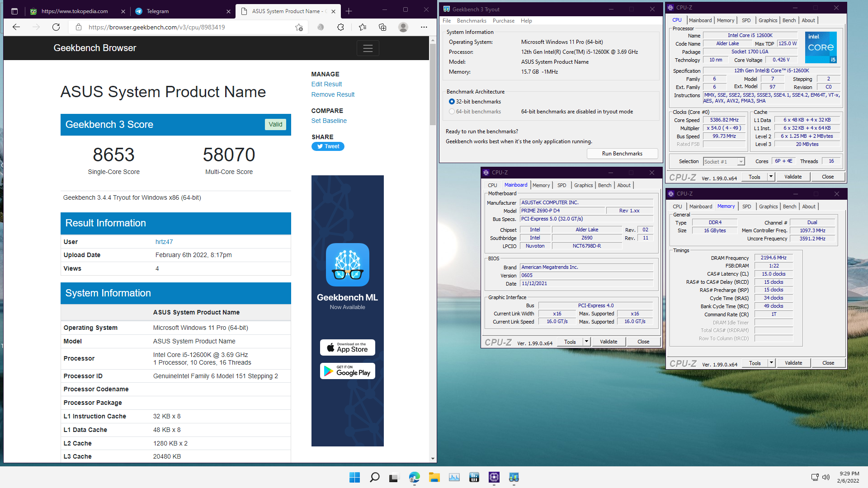Expand Tools dropdown arrow in Mainboard window

pyautogui.click(x=586, y=342)
